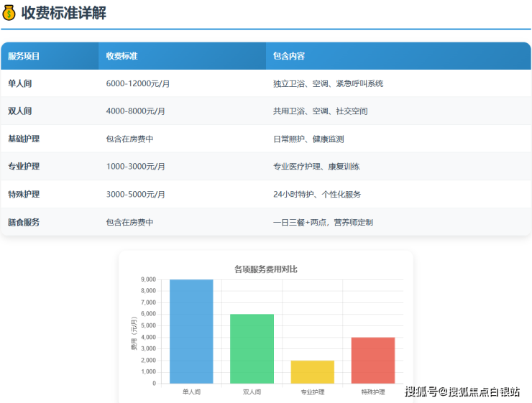This screenshot has height=403, width=532.
Task: Click the chart title 各项服务费用对比
Action: [x=265, y=269]
